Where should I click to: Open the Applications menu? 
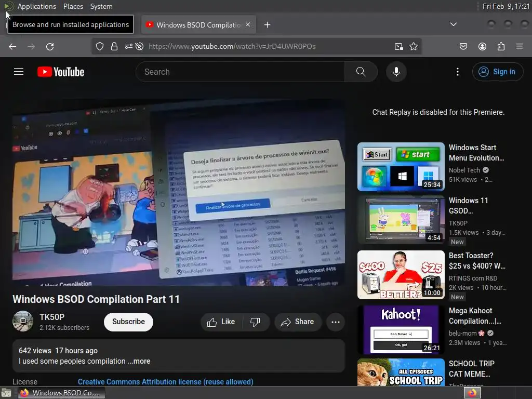pos(37,6)
